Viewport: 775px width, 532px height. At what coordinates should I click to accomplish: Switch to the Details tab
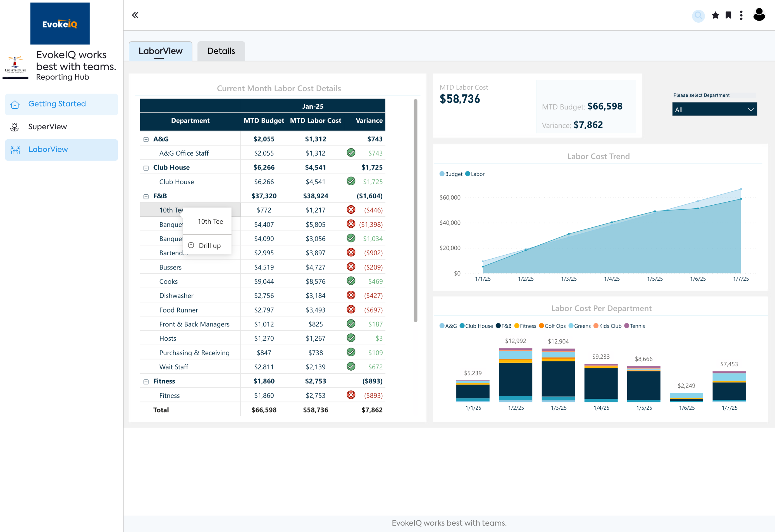click(x=221, y=51)
